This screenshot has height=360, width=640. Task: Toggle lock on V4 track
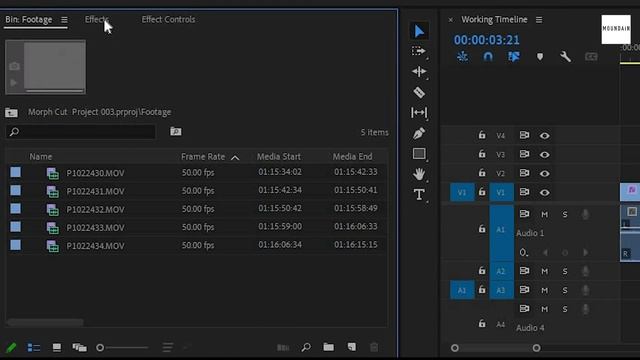click(482, 135)
